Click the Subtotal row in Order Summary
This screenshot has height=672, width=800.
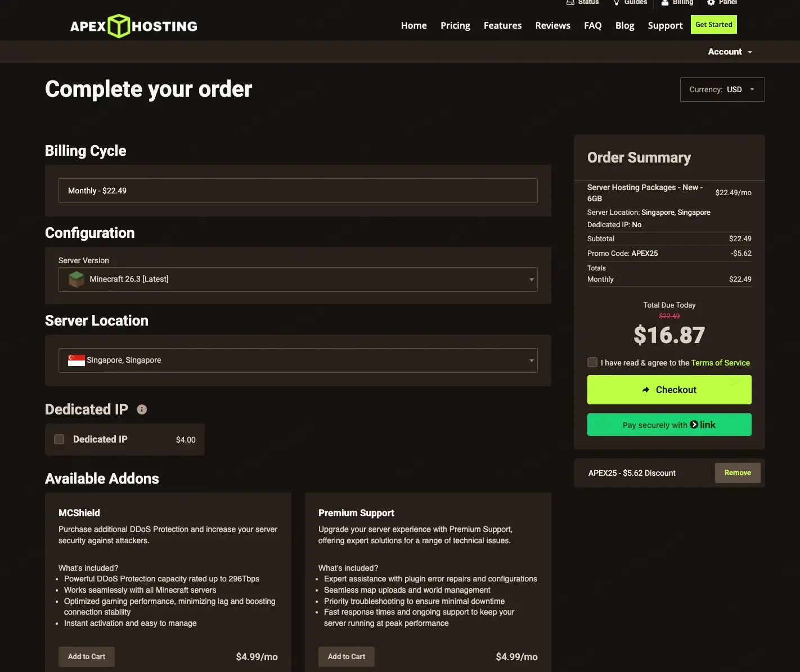(x=669, y=239)
